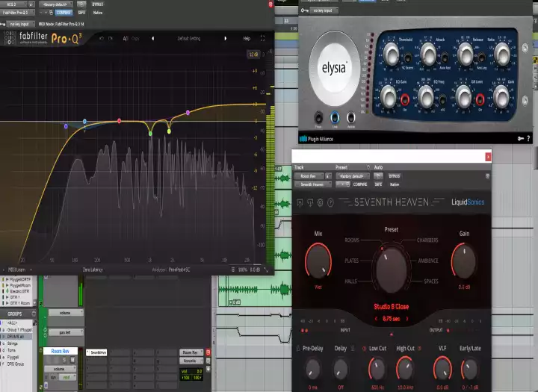Mute the Room Rev track
538x392 pixels.
point(72,360)
